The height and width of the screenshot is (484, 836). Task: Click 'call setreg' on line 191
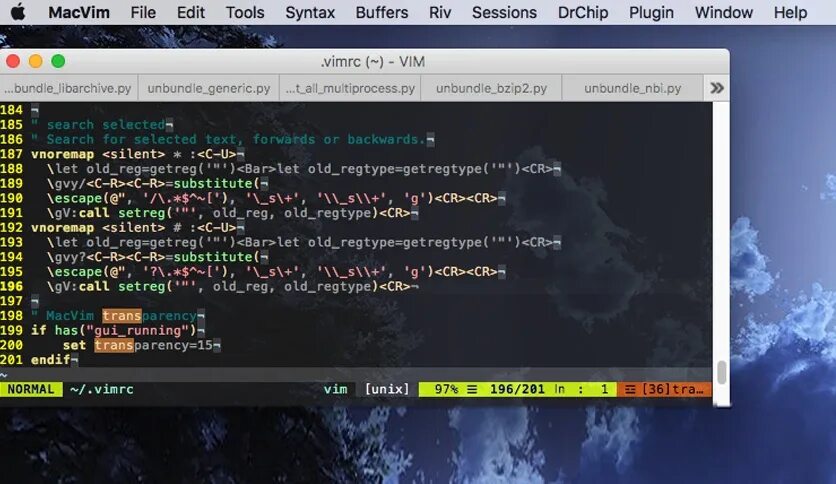point(122,213)
